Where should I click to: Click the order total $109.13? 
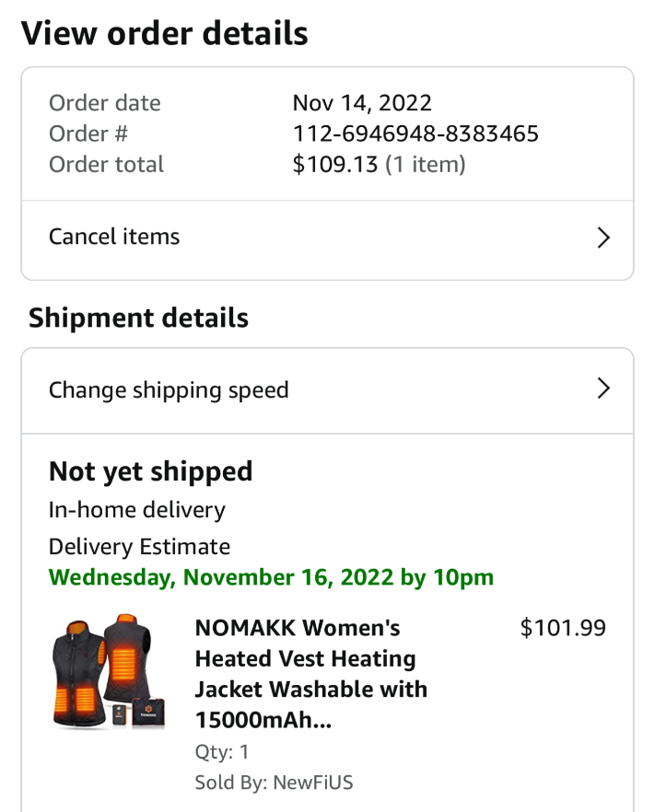coord(334,165)
